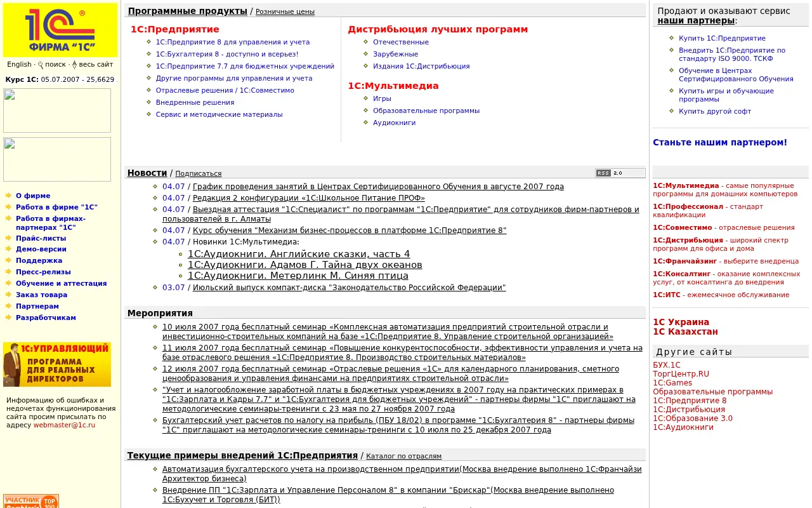This screenshot has width=812, height=508.
Task: Open Игры under 1С:Мультимедиа
Action: tap(382, 98)
